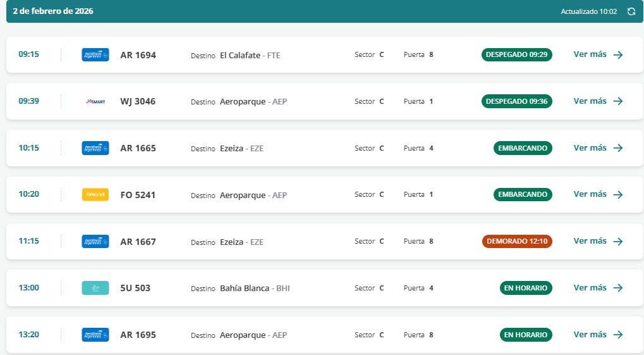
Task: Click the DESPEGADO 09:29 status badge
Action: click(x=516, y=54)
